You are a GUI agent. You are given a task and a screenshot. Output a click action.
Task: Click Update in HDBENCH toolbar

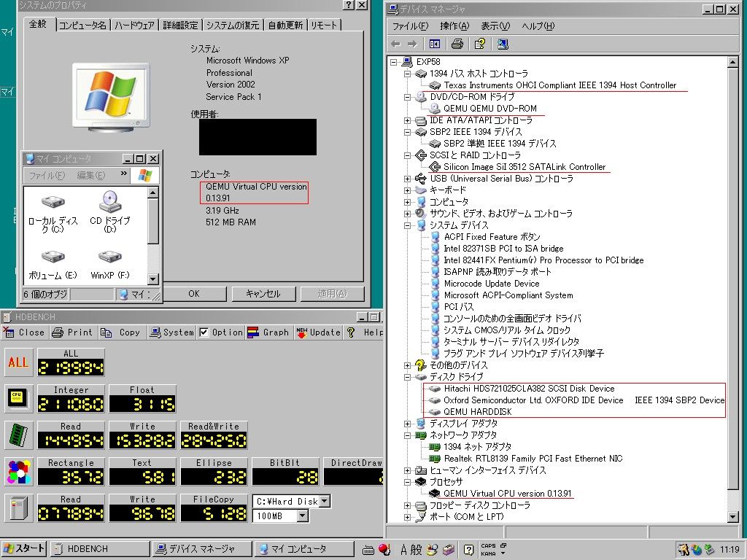(318, 332)
